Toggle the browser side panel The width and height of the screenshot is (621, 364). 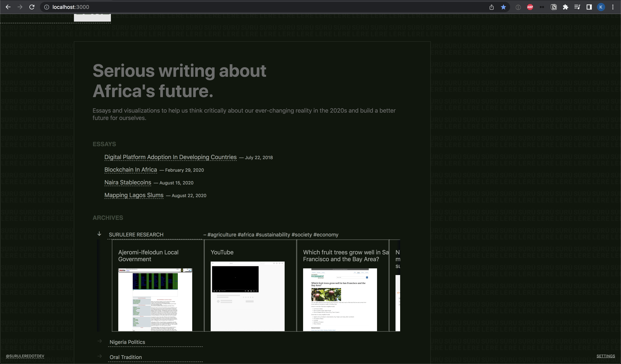tap(589, 7)
